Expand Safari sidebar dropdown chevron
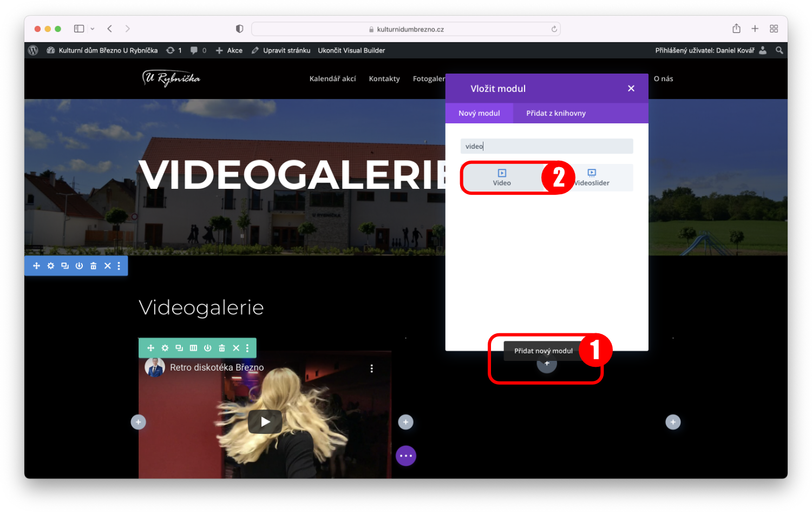This screenshot has width=812, height=514. 93,29
